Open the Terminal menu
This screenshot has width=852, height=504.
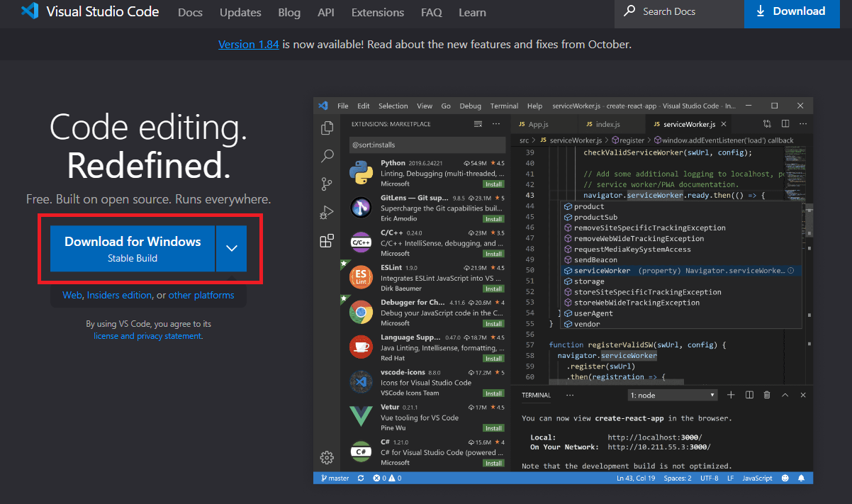coord(504,106)
